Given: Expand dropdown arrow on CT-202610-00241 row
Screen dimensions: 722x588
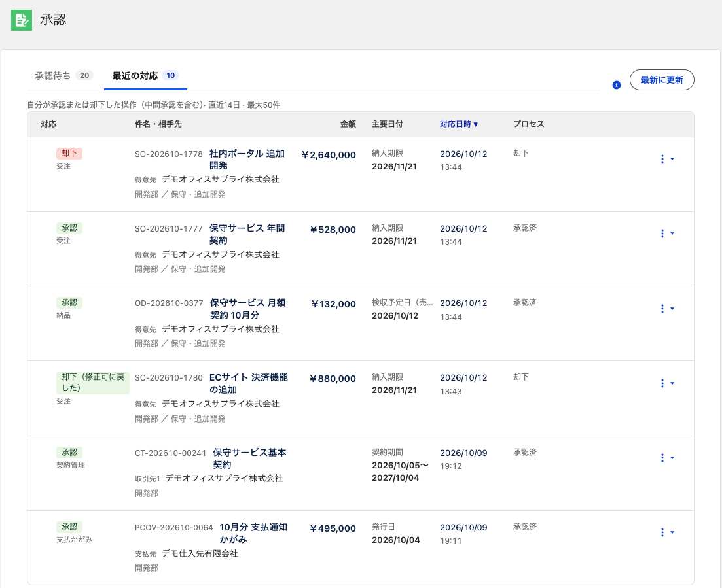Looking at the screenshot, I should pos(672,457).
